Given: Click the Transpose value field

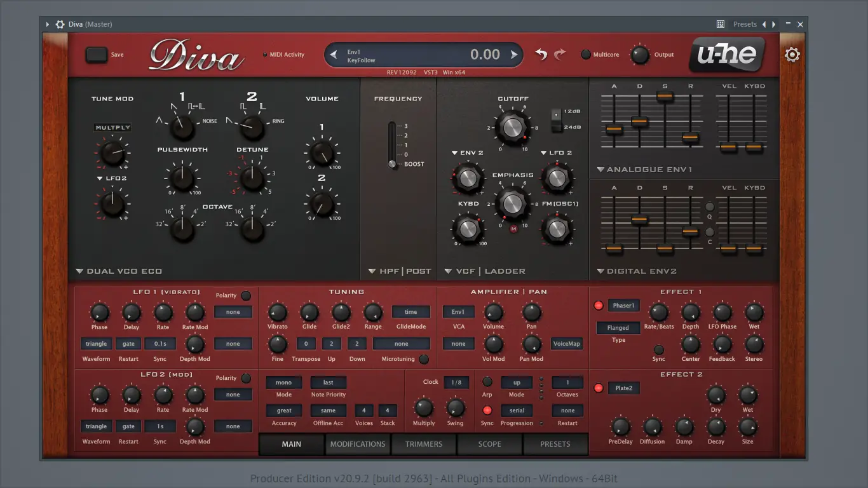Looking at the screenshot, I should [306, 344].
